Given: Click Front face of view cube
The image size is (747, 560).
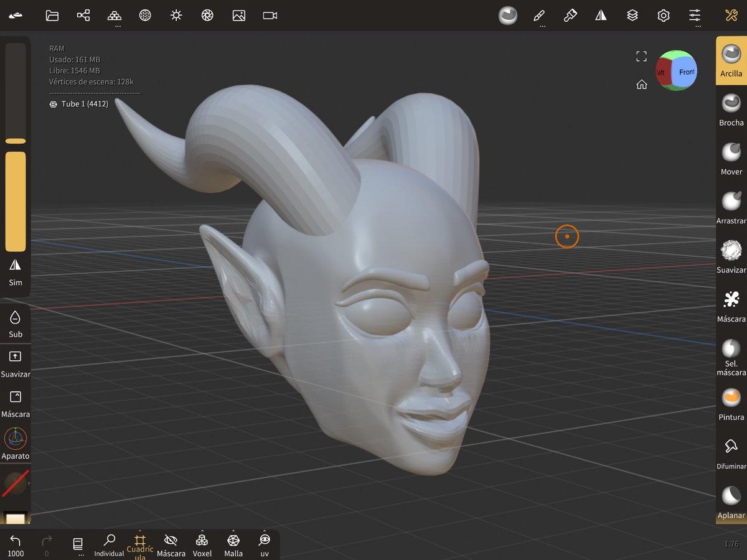Looking at the screenshot, I should point(685,72).
